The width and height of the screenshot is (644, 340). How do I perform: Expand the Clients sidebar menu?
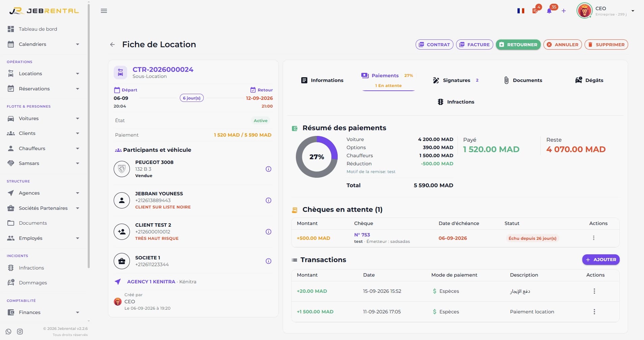(44, 133)
